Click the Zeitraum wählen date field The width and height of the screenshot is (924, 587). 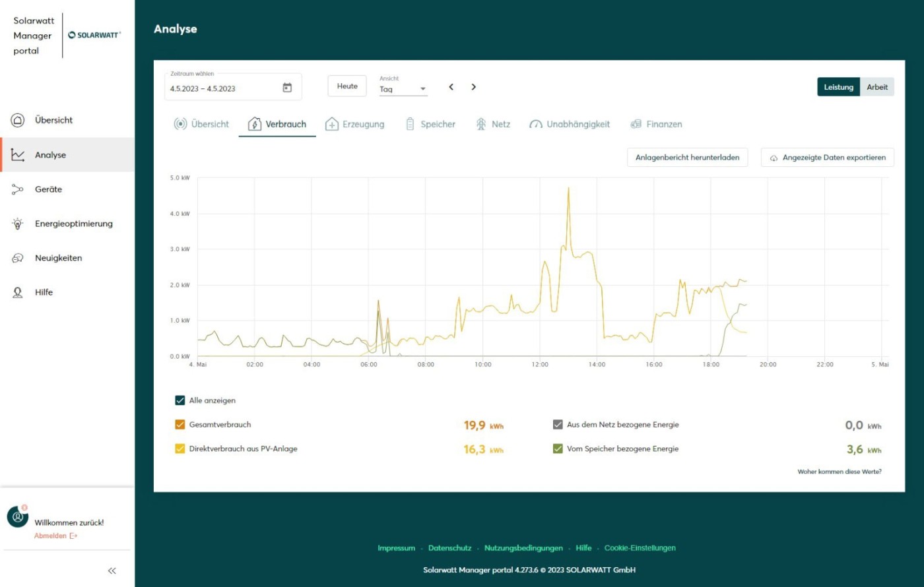[223, 88]
